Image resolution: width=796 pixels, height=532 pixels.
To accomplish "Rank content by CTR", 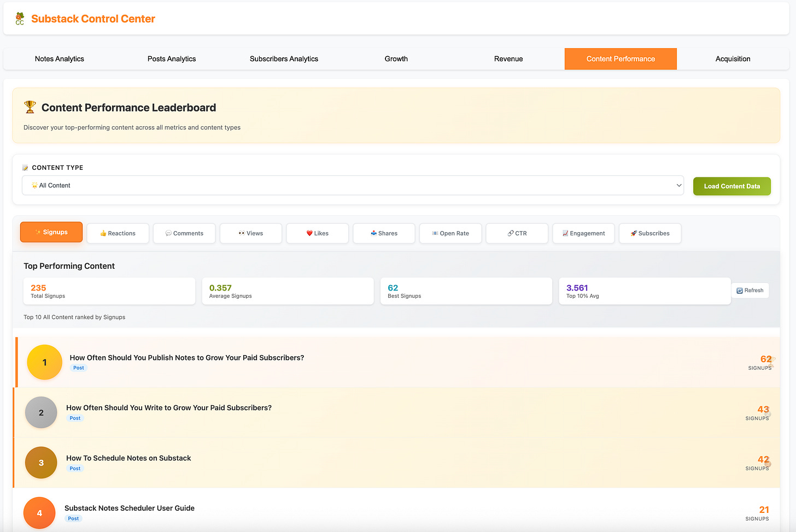I will click(517, 233).
